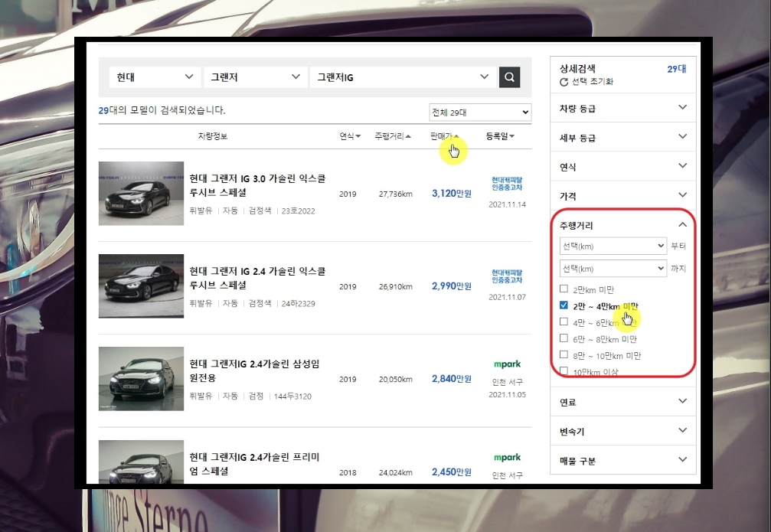Click the 현대캐피탈 인증중고차 logo dated 2021.11.07

[x=507, y=276]
